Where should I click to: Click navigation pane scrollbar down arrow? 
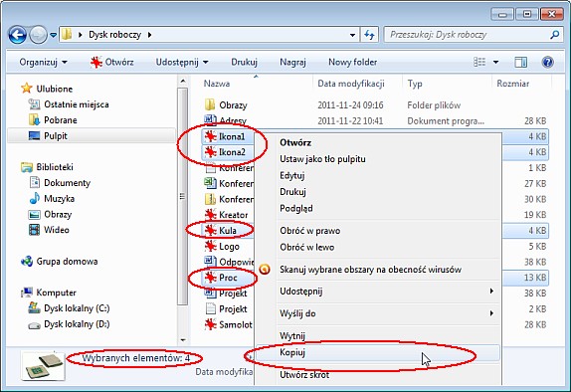[x=183, y=340]
